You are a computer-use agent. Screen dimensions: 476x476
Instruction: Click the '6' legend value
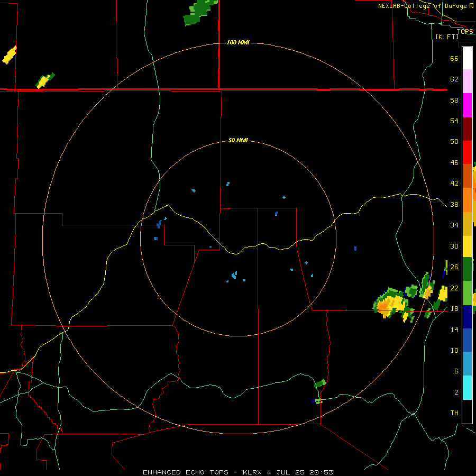[x=456, y=371]
